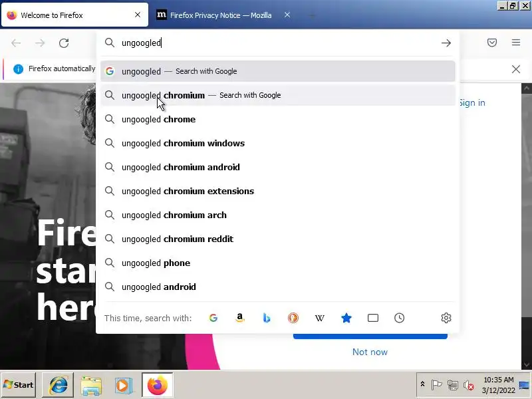Click the muted volume tray icon
Viewport: 532px width, 399px height.
(x=469, y=385)
